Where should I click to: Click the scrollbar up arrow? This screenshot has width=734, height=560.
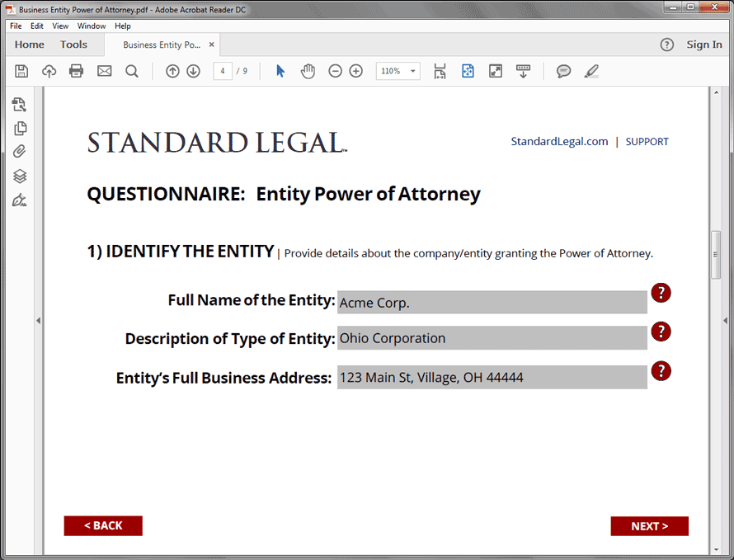pyautogui.click(x=716, y=93)
